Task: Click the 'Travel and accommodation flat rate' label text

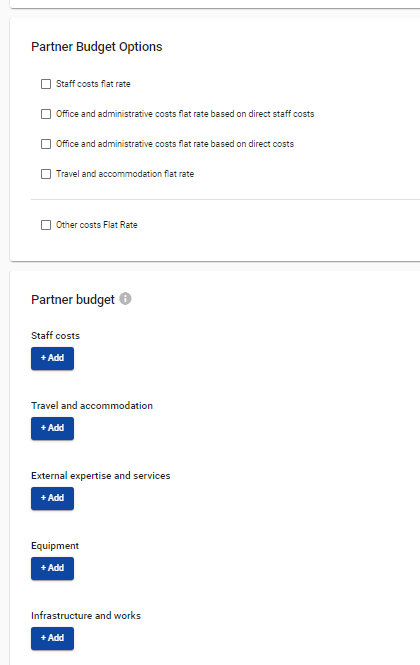Action: point(125,174)
